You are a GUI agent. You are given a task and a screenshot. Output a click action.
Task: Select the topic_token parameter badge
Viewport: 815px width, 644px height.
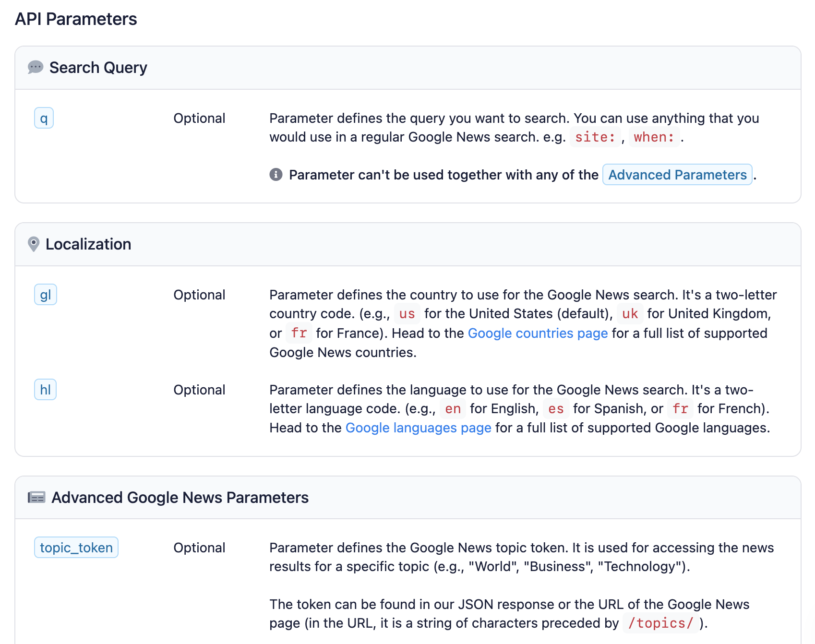[x=76, y=548]
